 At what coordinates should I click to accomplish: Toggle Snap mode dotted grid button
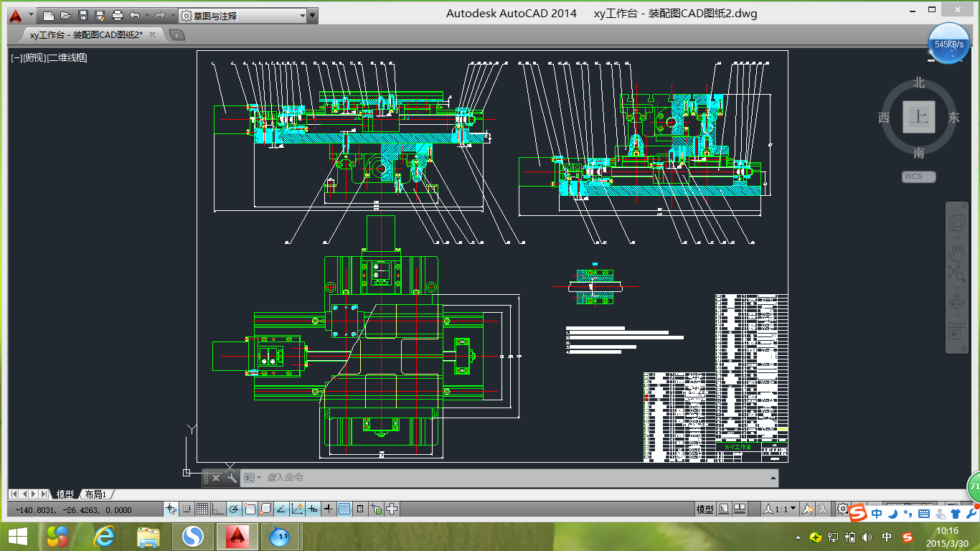187,509
